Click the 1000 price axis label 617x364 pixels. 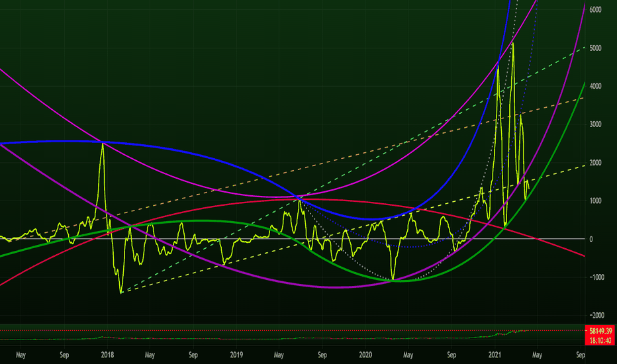tap(595, 201)
